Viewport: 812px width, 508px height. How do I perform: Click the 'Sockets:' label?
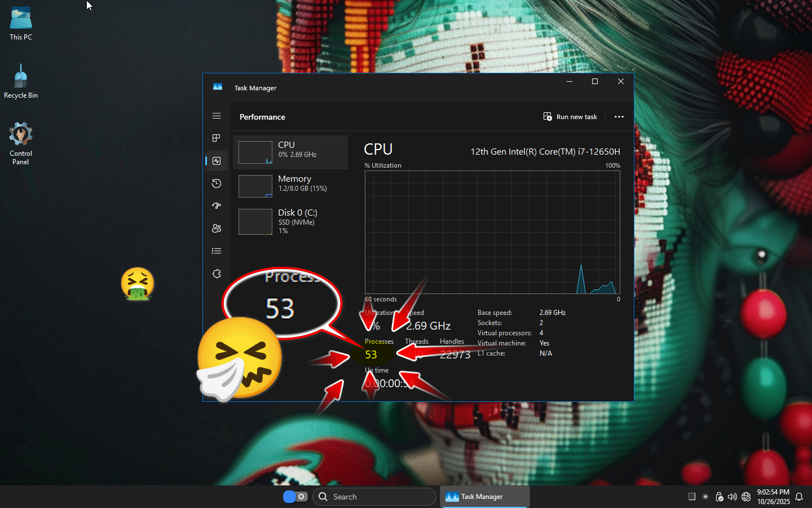489,323
